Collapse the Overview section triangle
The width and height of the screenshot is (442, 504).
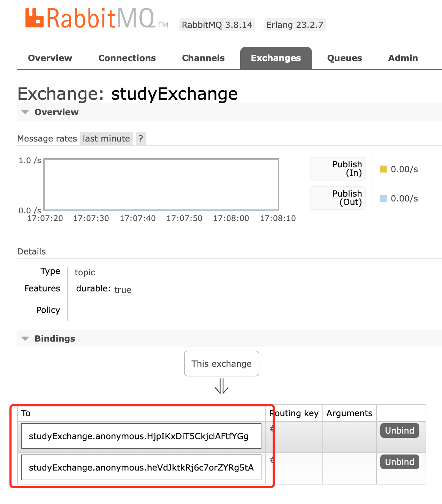coord(25,112)
